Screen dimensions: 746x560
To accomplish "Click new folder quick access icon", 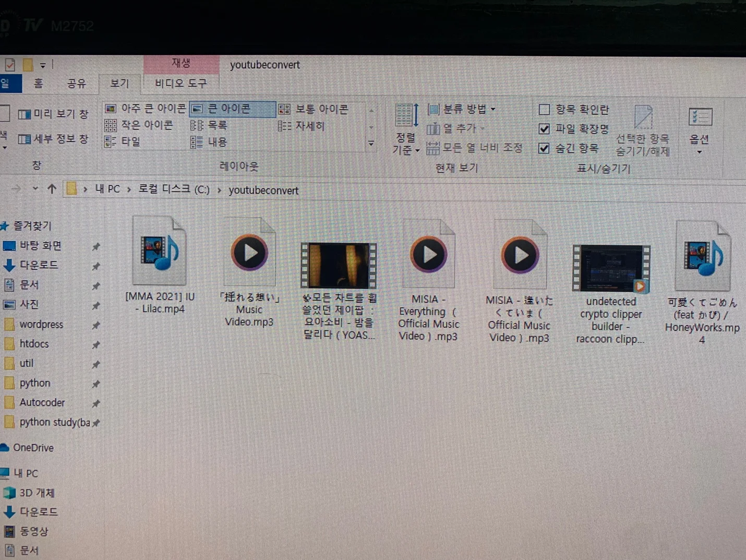I will [x=28, y=65].
